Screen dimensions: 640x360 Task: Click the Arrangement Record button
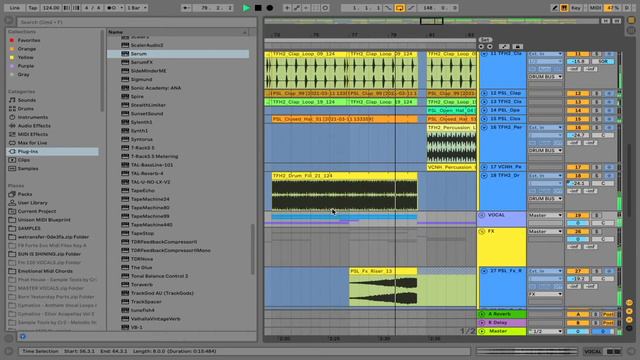270,8
